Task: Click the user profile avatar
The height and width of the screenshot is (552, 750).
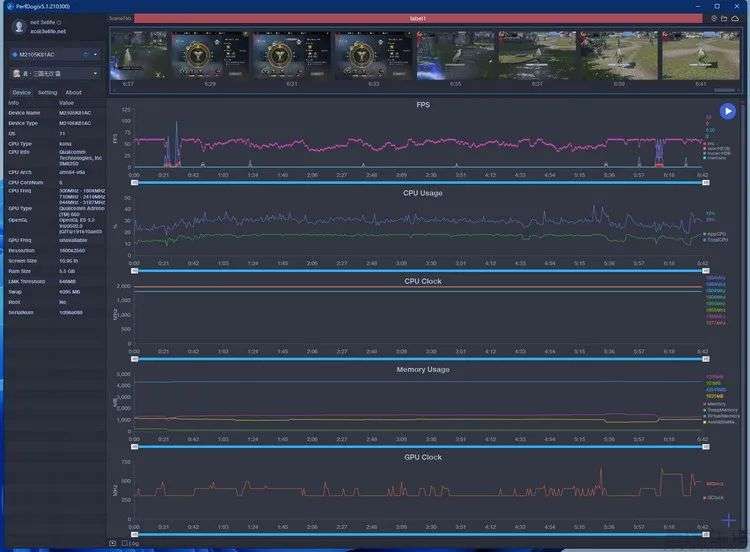Action: (15, 26)
